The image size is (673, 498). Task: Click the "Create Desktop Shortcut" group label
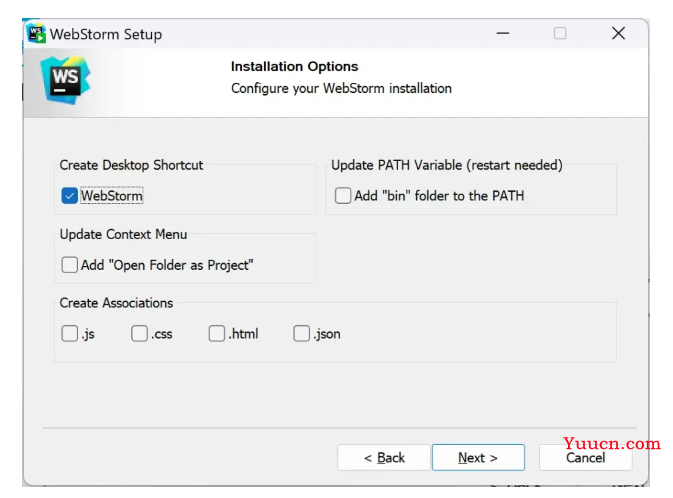[131, 165]
